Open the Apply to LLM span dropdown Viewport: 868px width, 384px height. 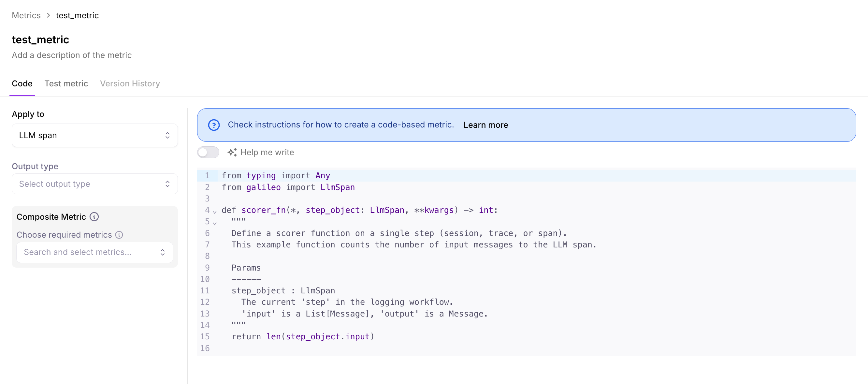[x=95, y=135]
